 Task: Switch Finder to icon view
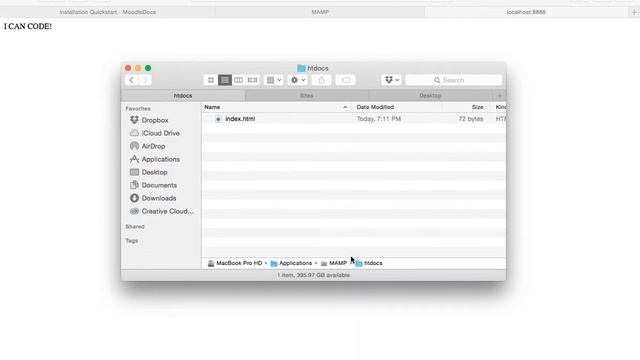point(211,80)
